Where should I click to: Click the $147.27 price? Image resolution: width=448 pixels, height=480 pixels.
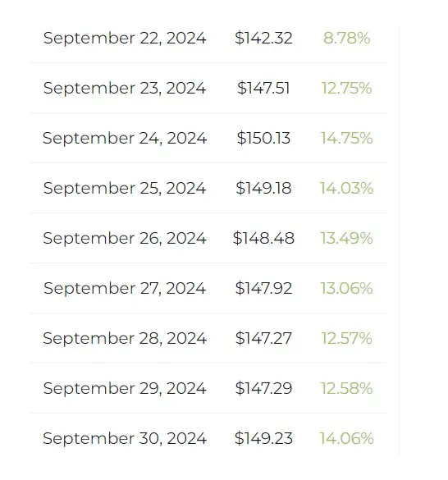tap(263, 338)
